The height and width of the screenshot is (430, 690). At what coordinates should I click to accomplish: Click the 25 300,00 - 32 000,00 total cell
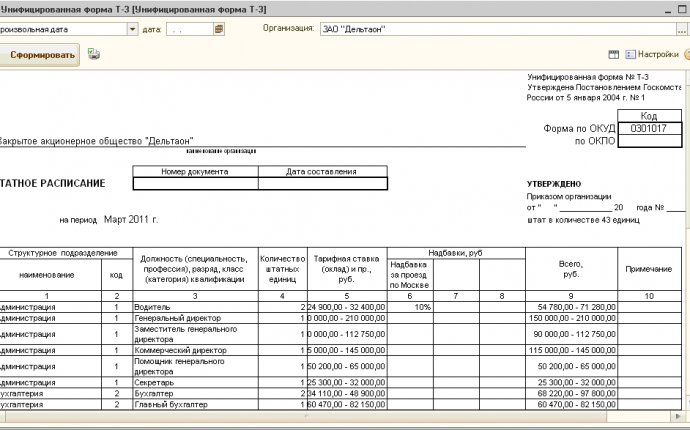click(571, 382)
